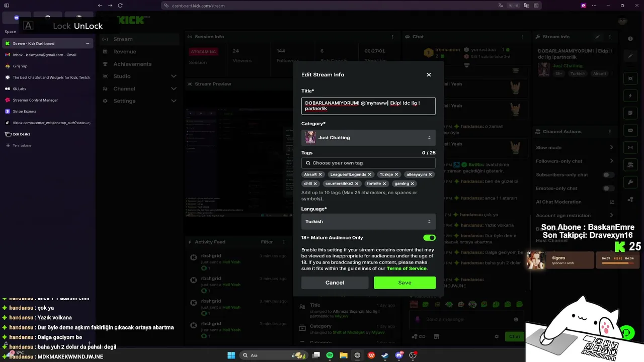Toggle the 18+ Mature Audience Only switch
The image size is (644, 362).
pos(429,237)
